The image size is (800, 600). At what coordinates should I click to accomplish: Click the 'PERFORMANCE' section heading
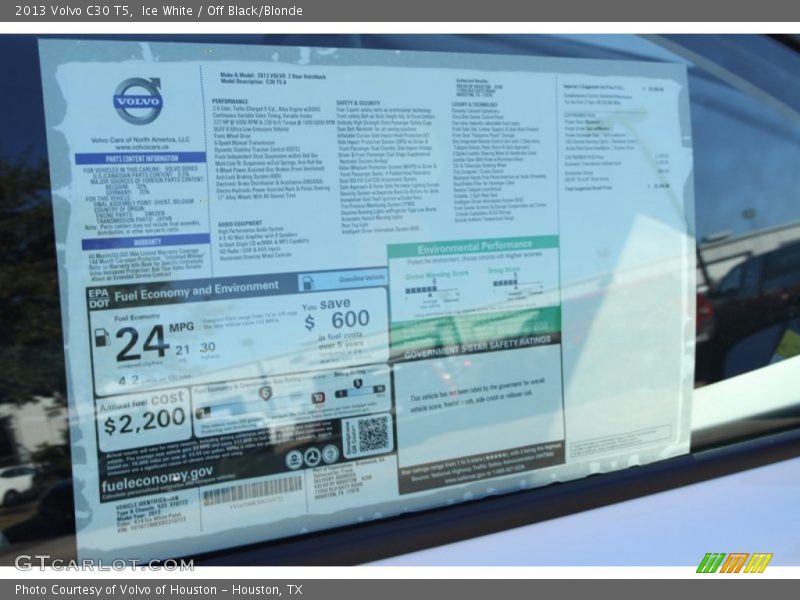[230, 102]
